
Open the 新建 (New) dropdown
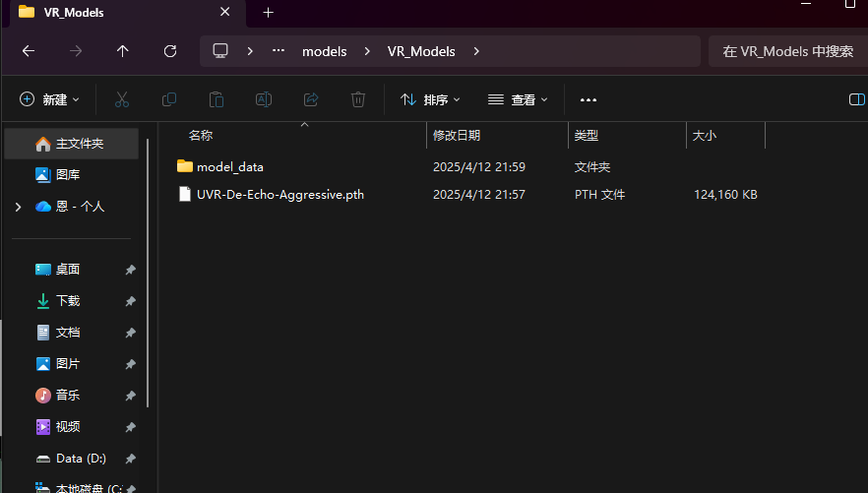(x=49, y=99)
